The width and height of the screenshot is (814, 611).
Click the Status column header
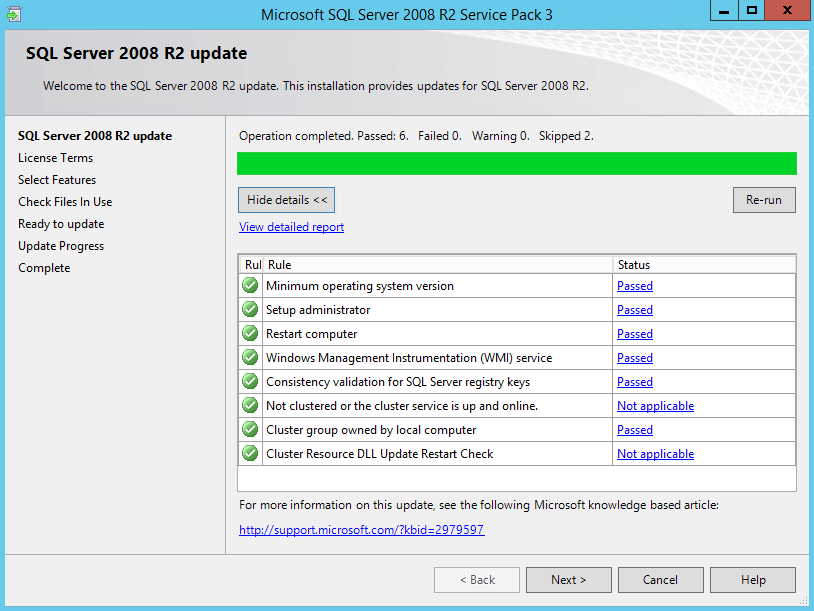pyautogui.click(x=634, y=264)
